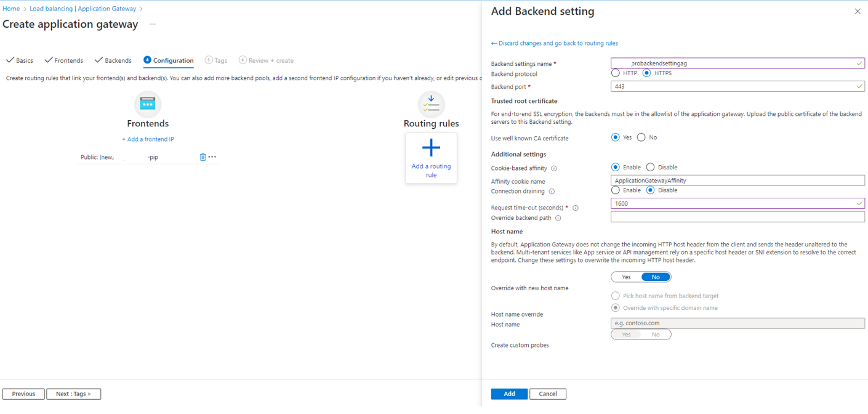
Task: Click the Add button
Action: [509, 394]
